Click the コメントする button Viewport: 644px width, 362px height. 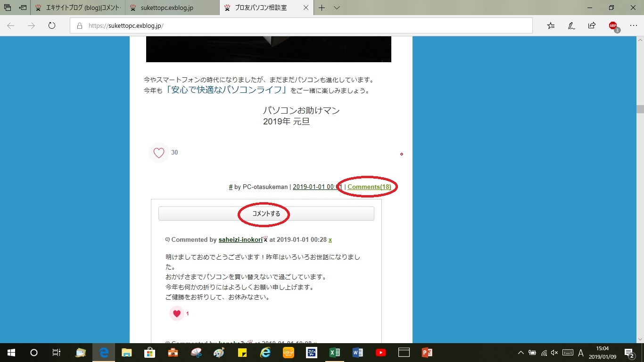[x=266, y=214]
